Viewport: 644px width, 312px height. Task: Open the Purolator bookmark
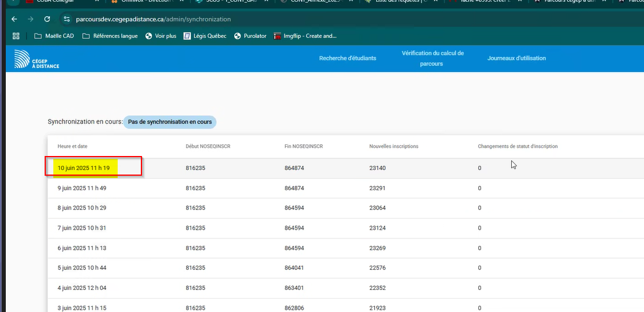pos(250,36)
